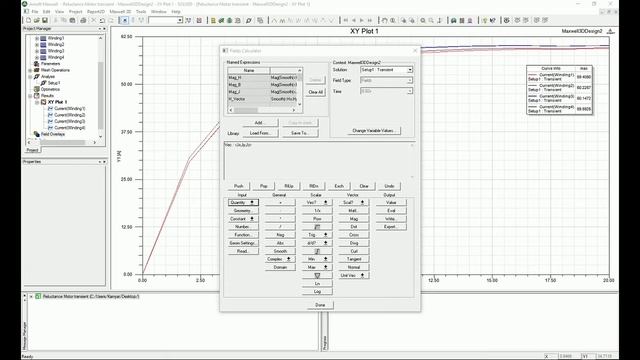Click the Done button
The width and height of the screenshot is (640, 360).
320,305
